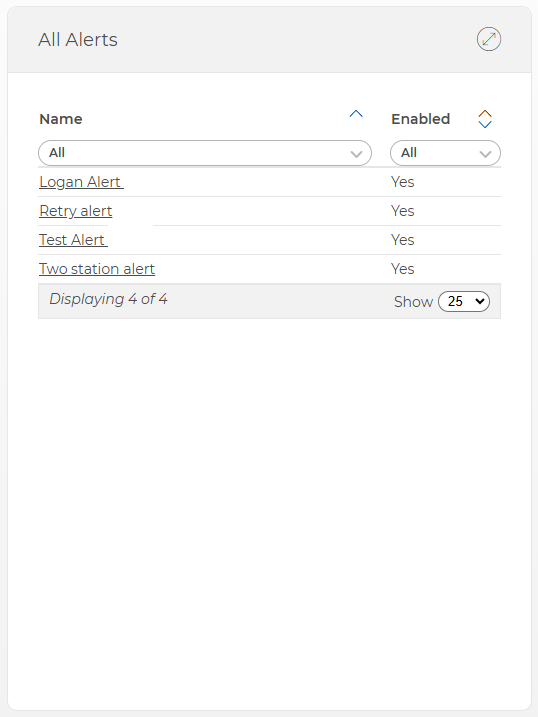Change the Show 25 rows selector

click(464, 301)
